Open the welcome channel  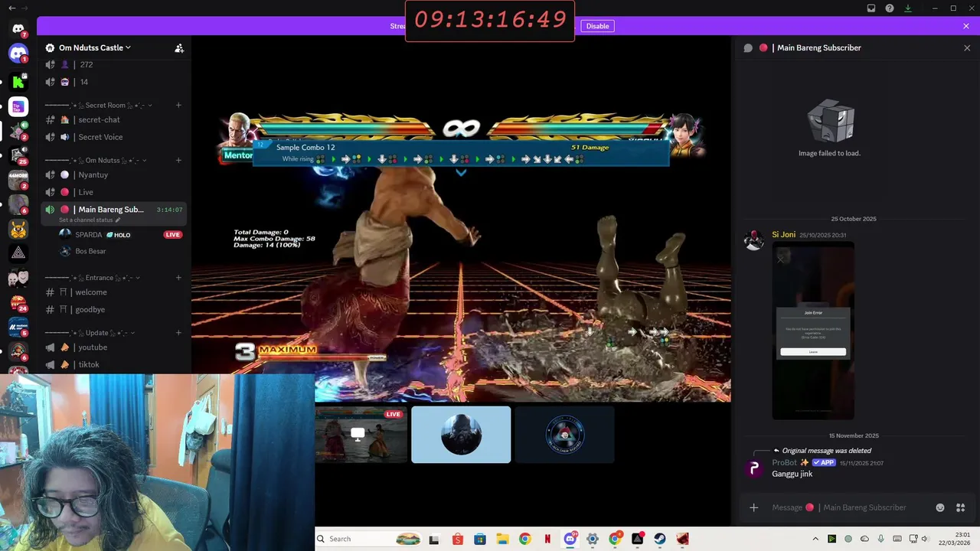(x=114, y=292)
